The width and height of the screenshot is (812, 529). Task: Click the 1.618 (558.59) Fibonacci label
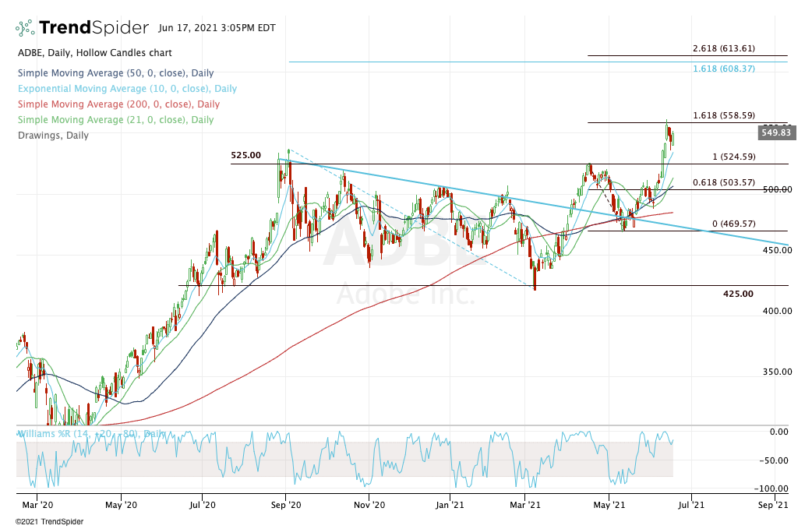tap(724, 115)
